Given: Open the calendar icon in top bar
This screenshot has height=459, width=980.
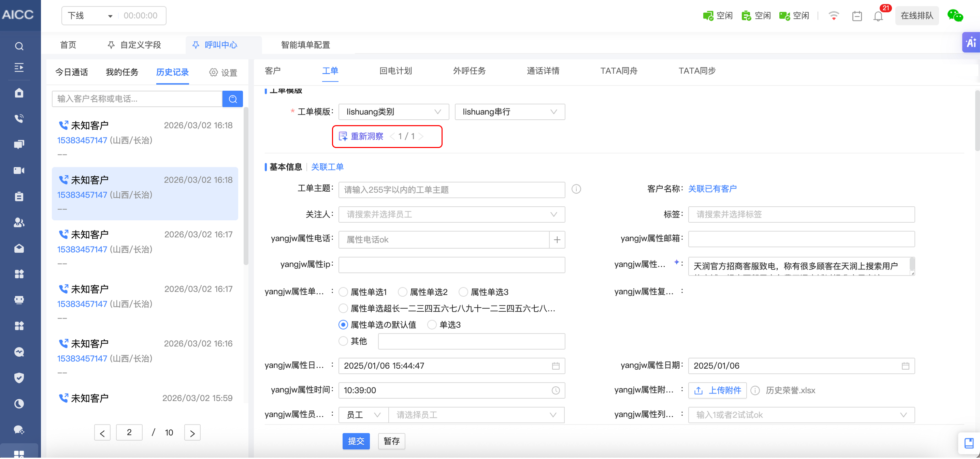Looking at the screenshot, I should click(x=857, y=16).
